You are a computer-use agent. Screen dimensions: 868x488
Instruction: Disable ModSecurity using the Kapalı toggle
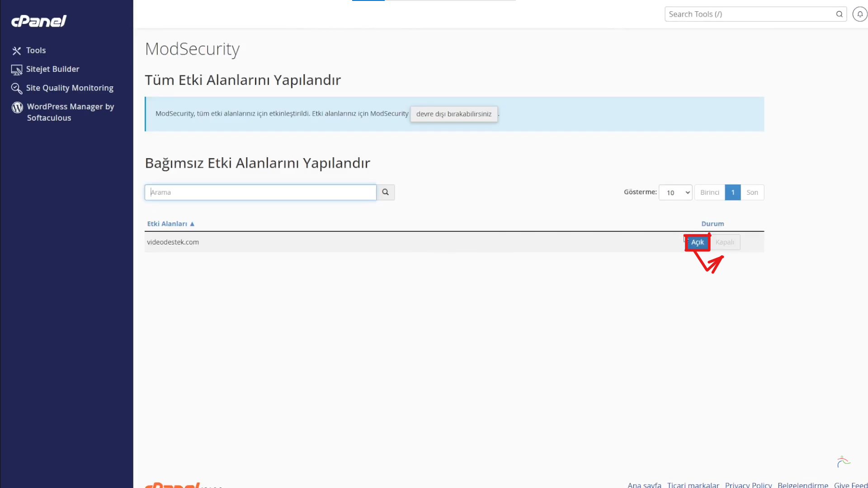pos(725,242)
